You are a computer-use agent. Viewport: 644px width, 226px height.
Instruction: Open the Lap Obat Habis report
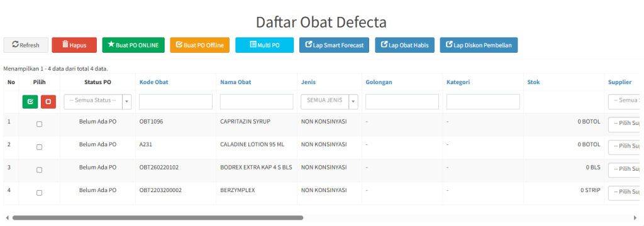click(x=404, y=45)
